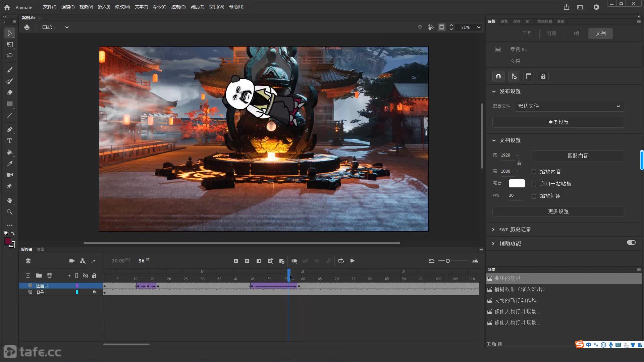644x362 pixels.
Task: Open the more tools ellipsis
Action: tap(10, 225)
